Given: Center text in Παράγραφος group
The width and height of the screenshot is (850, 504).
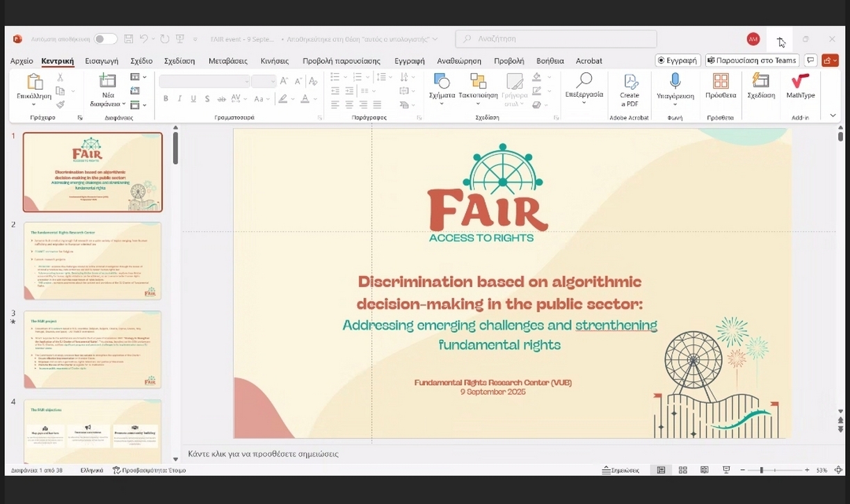Looking at the screenshot, I should pyautogui.click(x=349, y=104).
